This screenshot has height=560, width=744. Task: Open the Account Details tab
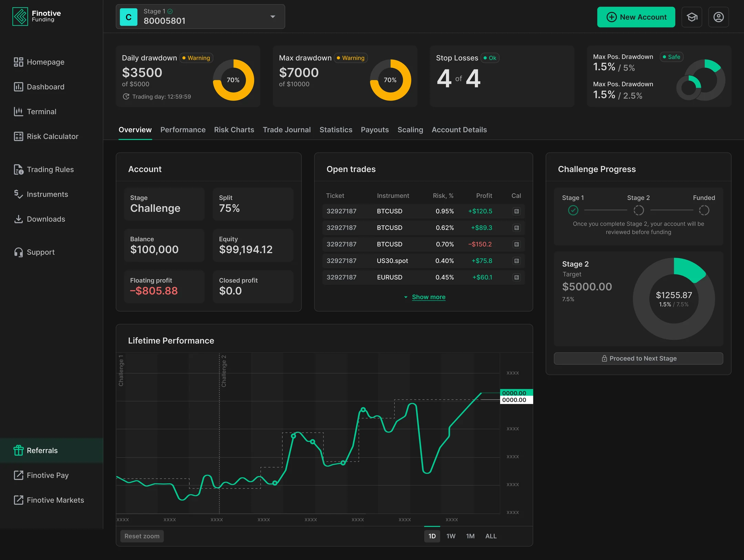pyautogui.click(x=459, y=130)
